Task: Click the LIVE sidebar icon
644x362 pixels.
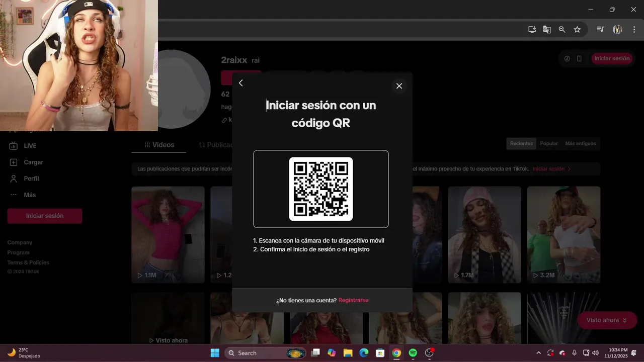Action: coord(14,146)
